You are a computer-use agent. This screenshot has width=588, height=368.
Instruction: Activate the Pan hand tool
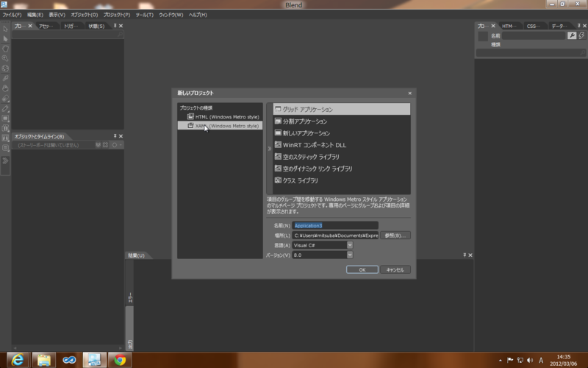[5, 49]
